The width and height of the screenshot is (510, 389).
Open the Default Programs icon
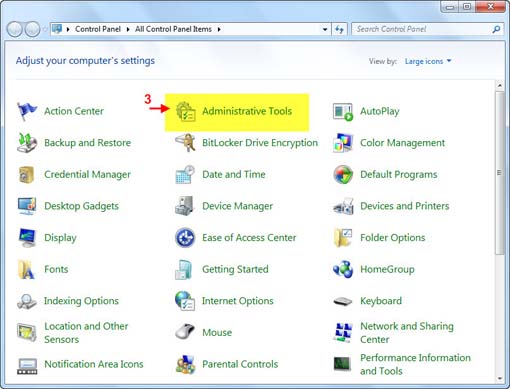(343, 174)
